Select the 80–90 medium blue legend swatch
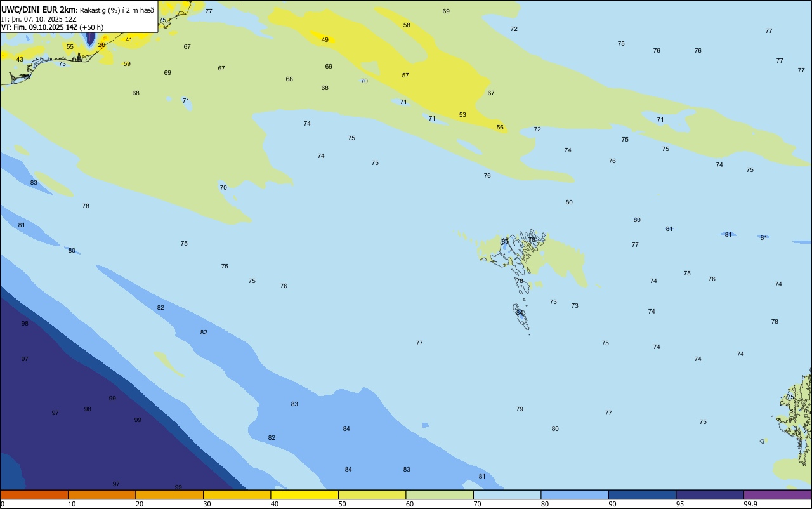Image resolution: width=812 pixels, height=509 pixels. (575, 494)
